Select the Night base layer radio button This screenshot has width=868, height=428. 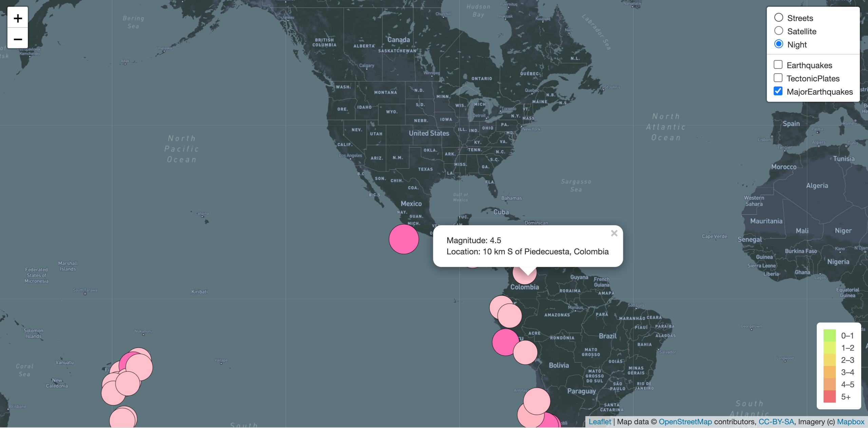tap(779, 44)
